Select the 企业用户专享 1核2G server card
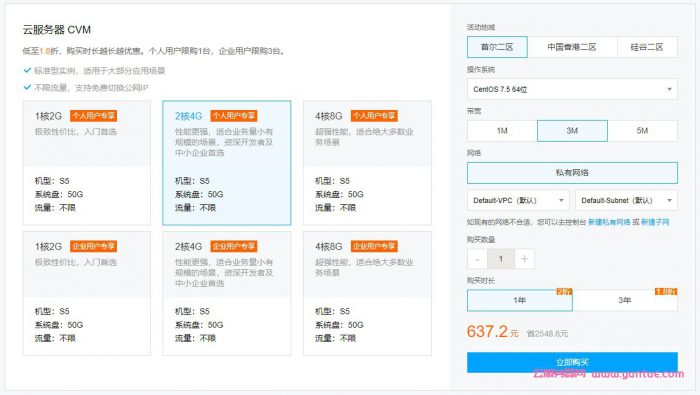 [x=87, y=293]
